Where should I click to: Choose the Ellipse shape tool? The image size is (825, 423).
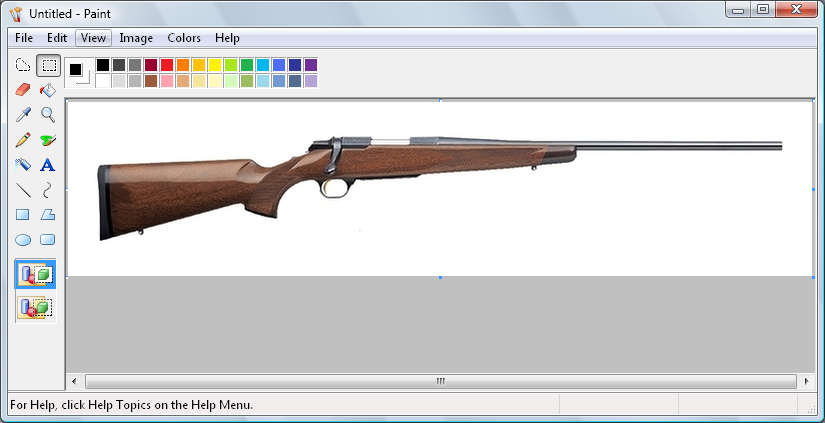pyautogui.click(x=23, y=240)
